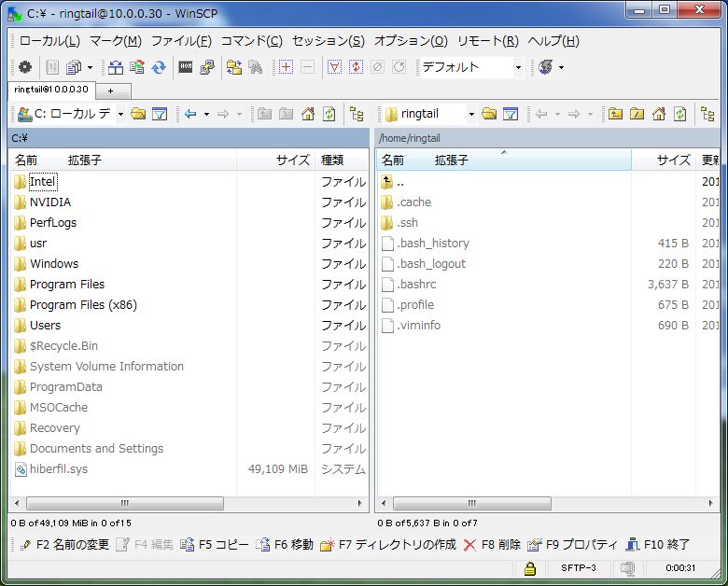Expand the queue options dropdown arrow
Viewport: 728px width, 586px height.
[x=91, y=68]
